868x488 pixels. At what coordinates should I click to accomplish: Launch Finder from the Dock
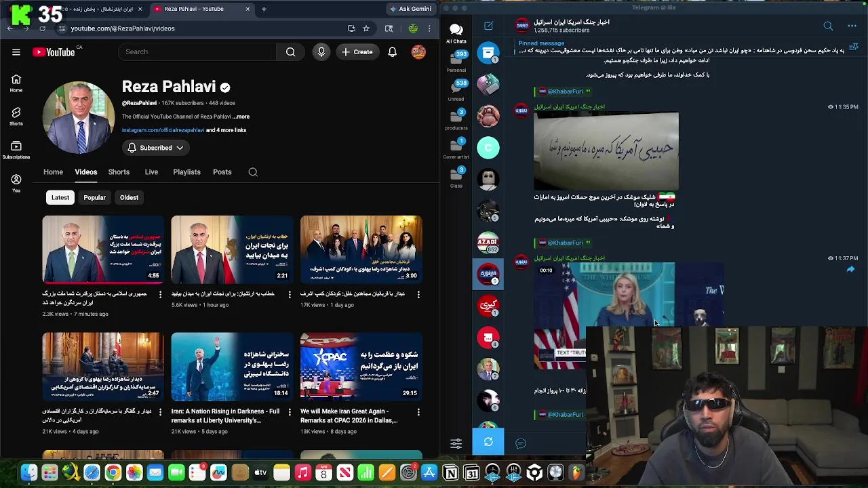28,472
